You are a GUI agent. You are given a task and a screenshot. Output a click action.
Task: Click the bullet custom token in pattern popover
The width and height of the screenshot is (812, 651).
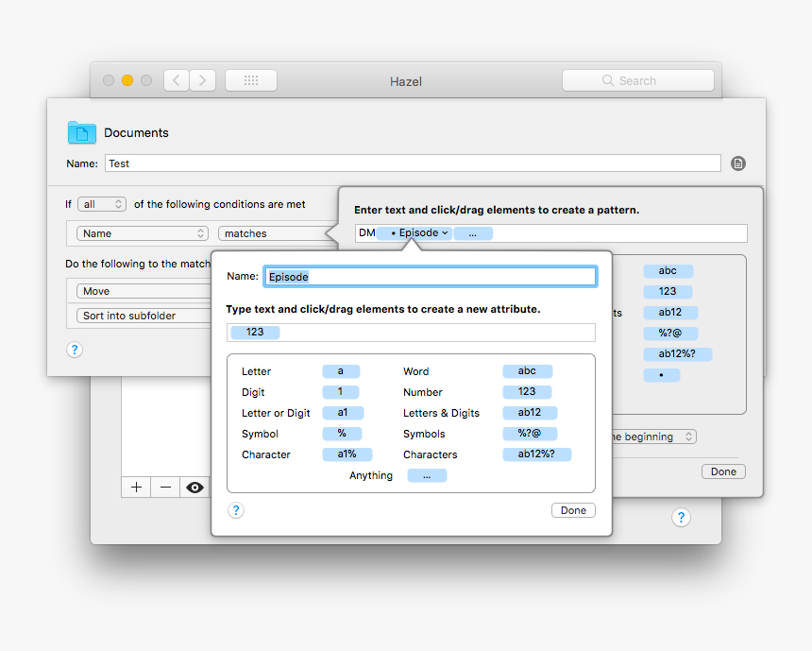pyautogui.click(x=662, y=375)
